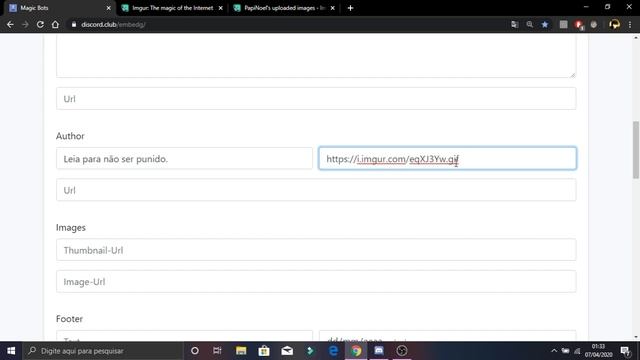Close the Magic Bots tab
Screen dimensions: 640x360
108,8
